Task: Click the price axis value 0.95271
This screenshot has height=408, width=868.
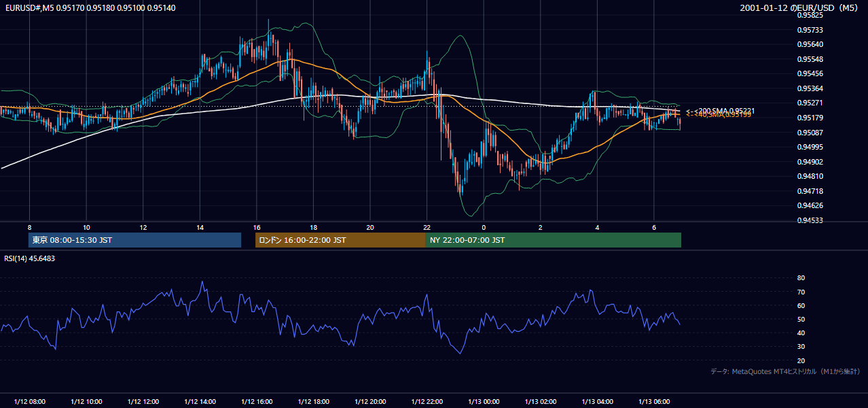Action: pyautogui.click(x=810, y=103)
